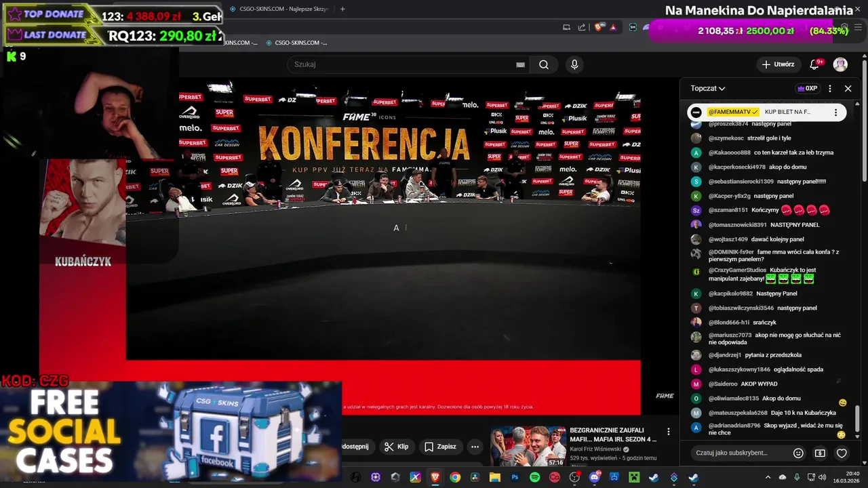Image resolution: width=868 pixels, height=488 pixels.
Task: Open Photoshop from the taskbar
Action: click(515, 477)
